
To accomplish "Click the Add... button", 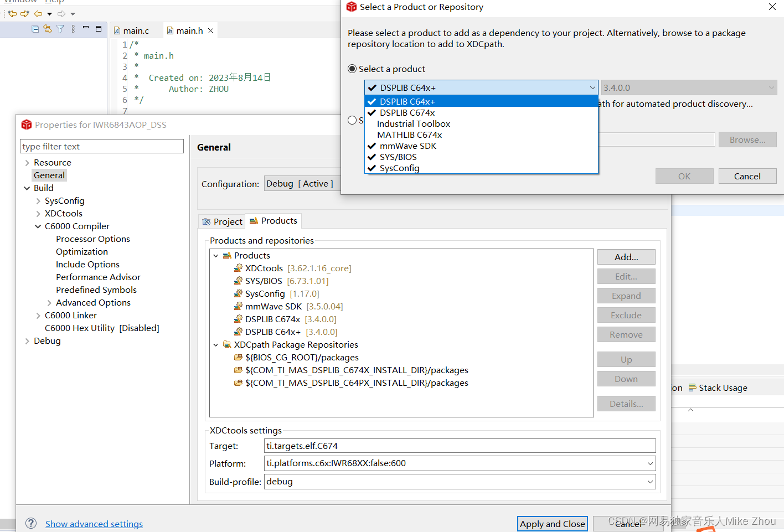I will (626, 257).
